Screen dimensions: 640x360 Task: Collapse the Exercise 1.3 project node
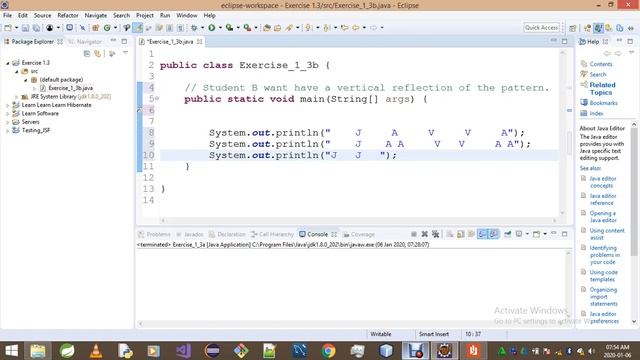pyautogui.click(x=8, y=63)
